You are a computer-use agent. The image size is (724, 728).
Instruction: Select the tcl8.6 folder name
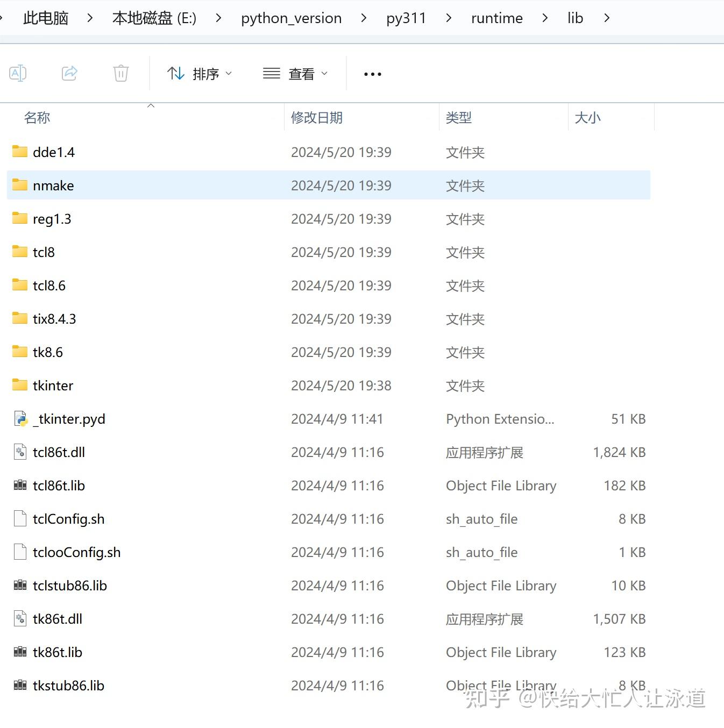tap(49, 286)
